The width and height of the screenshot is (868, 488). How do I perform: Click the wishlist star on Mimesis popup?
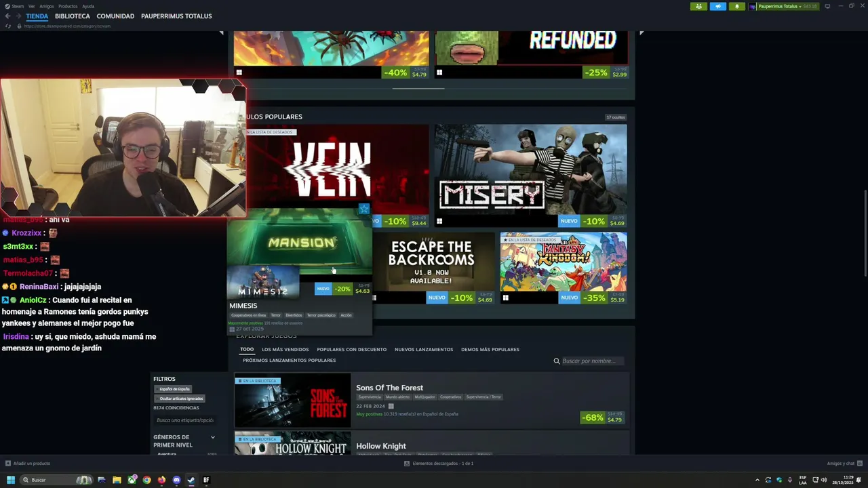click(x=364, y=209)
